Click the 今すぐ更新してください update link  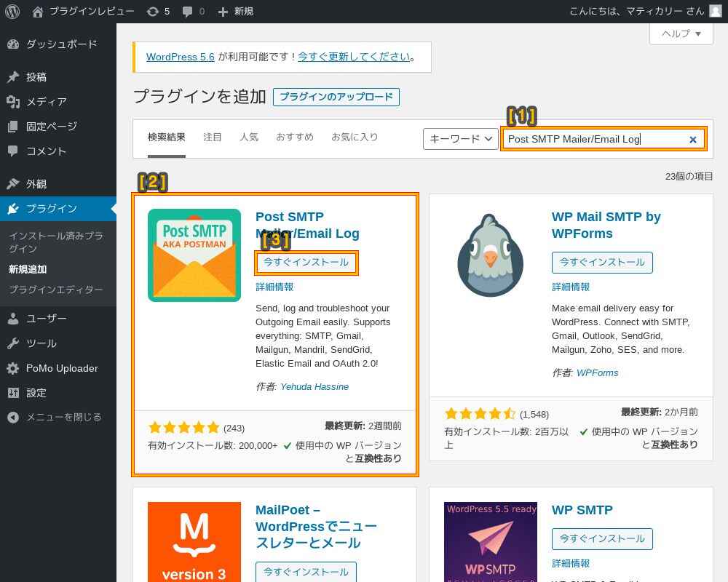(x=354, y=57)
